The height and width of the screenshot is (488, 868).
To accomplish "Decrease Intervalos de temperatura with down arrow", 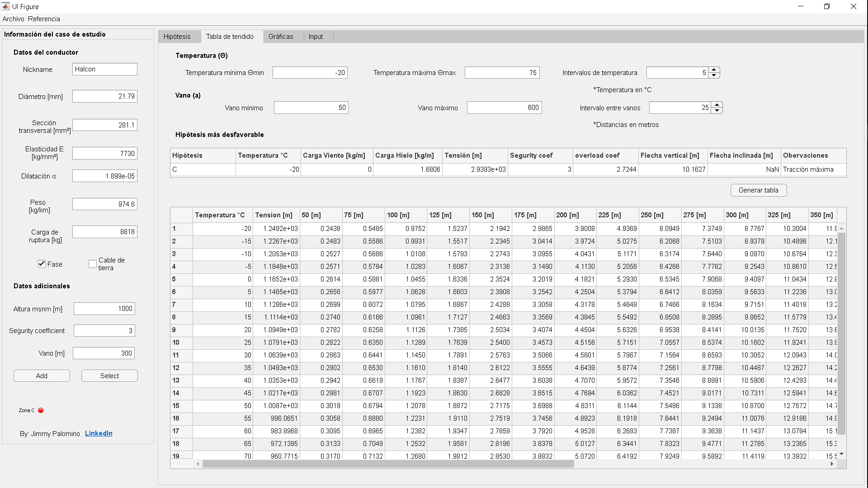I will (x=714, y=75).
